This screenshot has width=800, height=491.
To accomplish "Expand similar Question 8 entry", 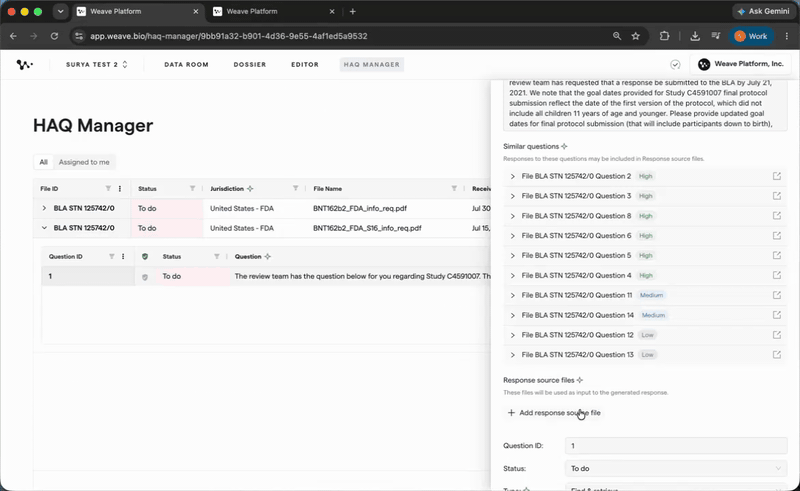I will click(x=512, y=216).
